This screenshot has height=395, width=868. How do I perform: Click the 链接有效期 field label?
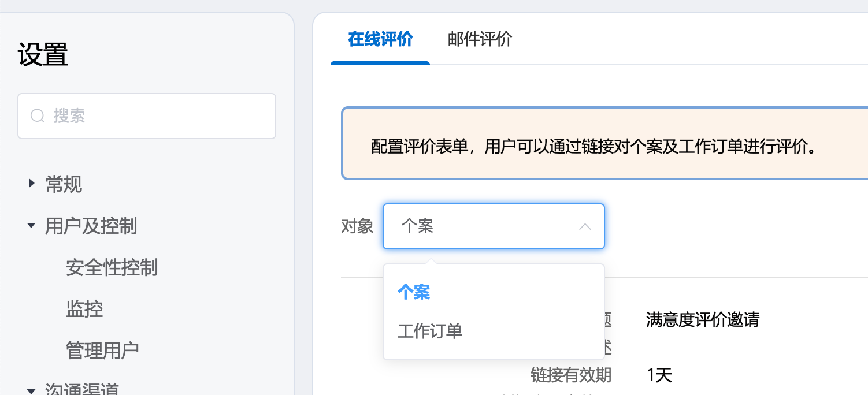click(570, 375)
